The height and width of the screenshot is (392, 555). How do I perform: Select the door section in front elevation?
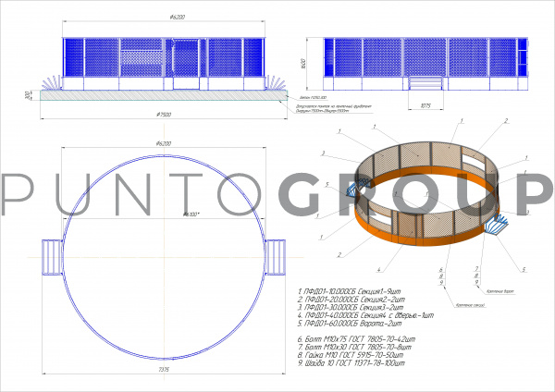click(x=186, y=64)
